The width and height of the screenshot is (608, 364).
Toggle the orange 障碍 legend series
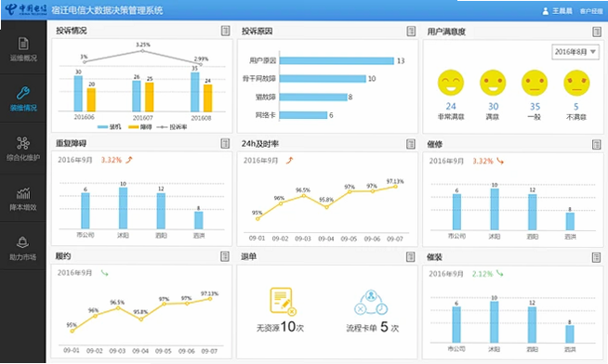[140, 127]
